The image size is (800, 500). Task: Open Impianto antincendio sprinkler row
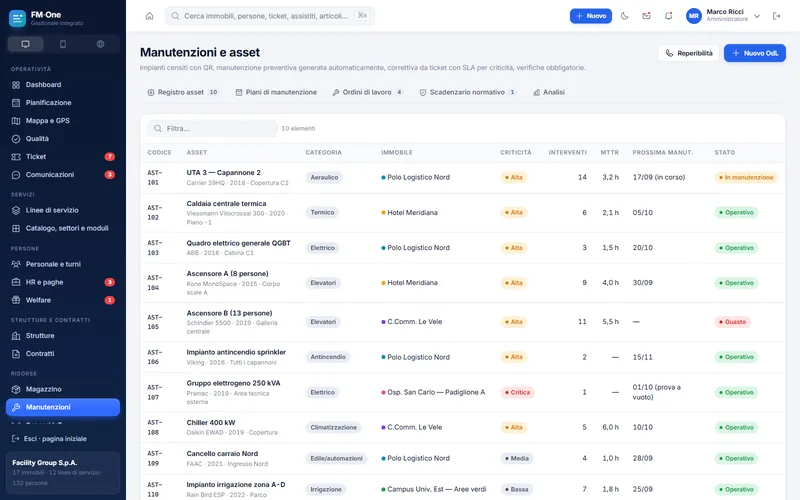pyautogui.click(x=463, y=357)
